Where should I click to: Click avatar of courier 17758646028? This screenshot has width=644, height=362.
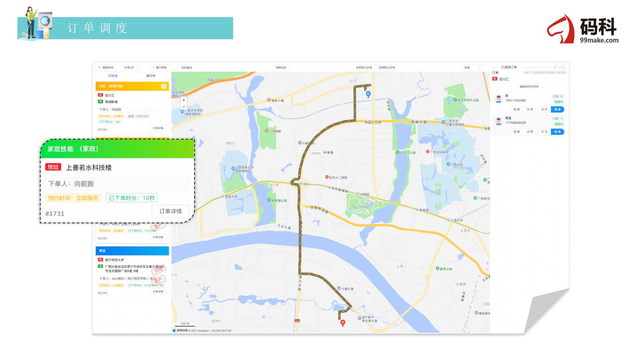tap(498, 121)
